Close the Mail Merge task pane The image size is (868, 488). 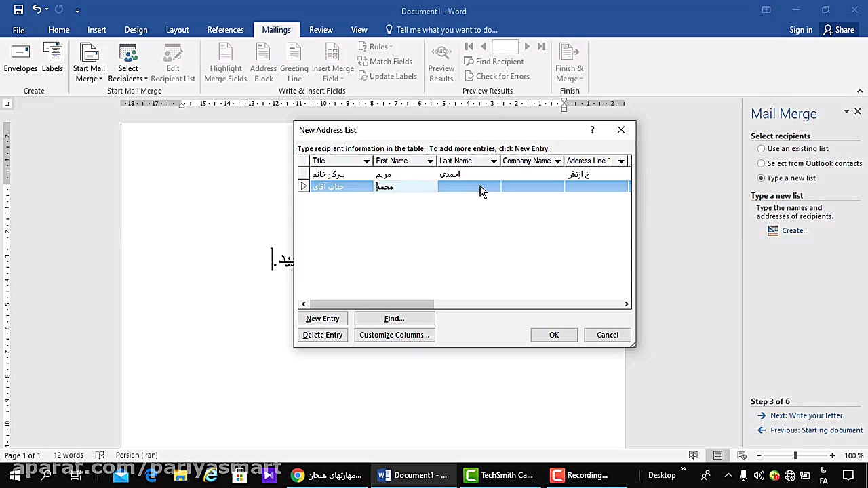pyautogui.click(x=858, y=112)
